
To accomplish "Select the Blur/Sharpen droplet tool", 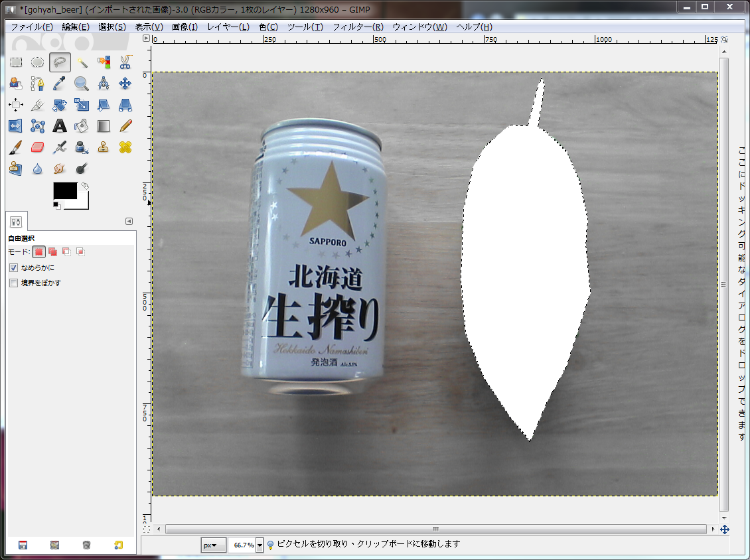I will 37,169.
